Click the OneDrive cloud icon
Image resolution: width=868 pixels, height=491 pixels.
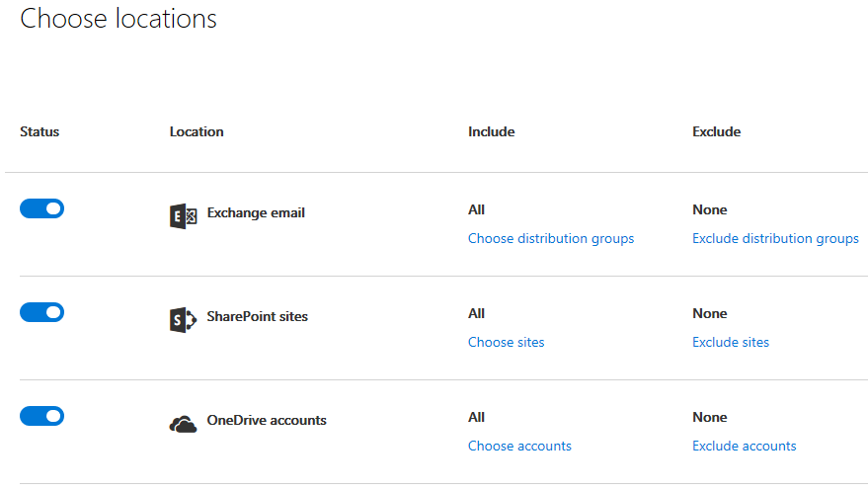(183, 424)
